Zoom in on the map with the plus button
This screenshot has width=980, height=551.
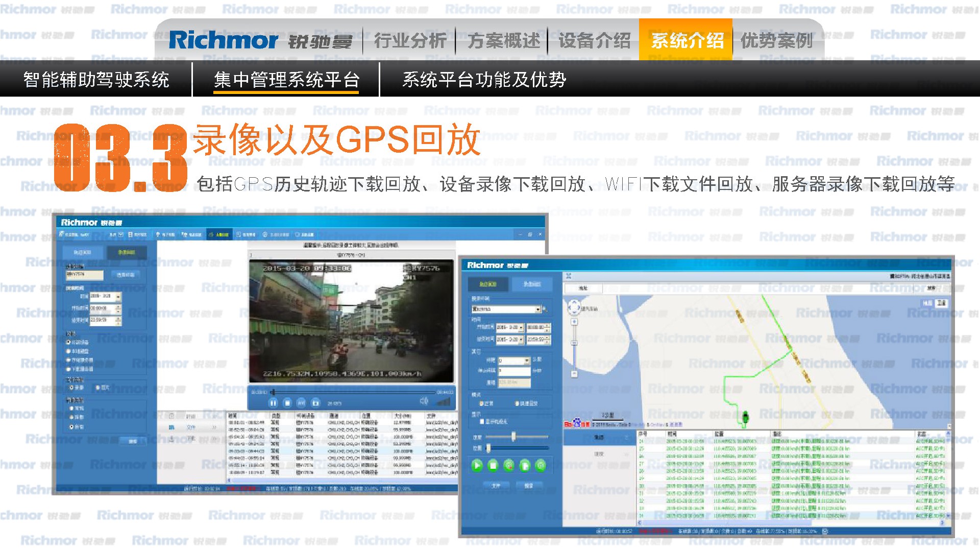point(574,322)
